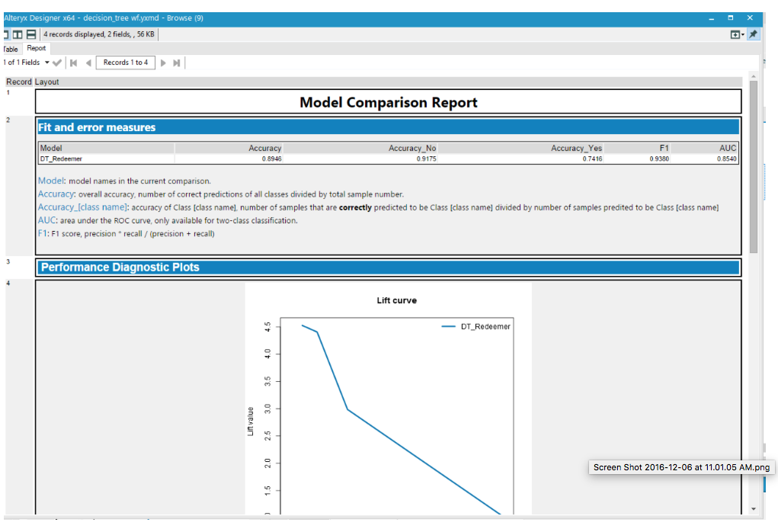Switch to the Table tab
The height and width of the screenshot is (532, 778).
pyautogui.click(x=11, y=49)
